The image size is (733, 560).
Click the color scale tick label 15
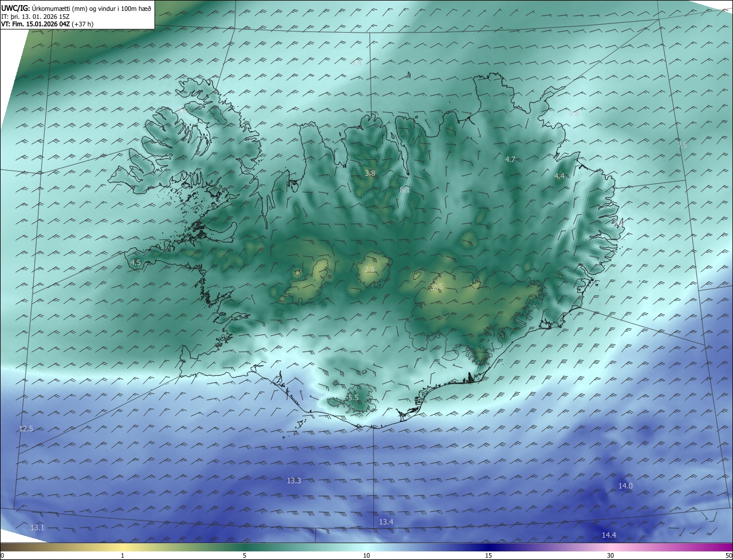(488, 555)
